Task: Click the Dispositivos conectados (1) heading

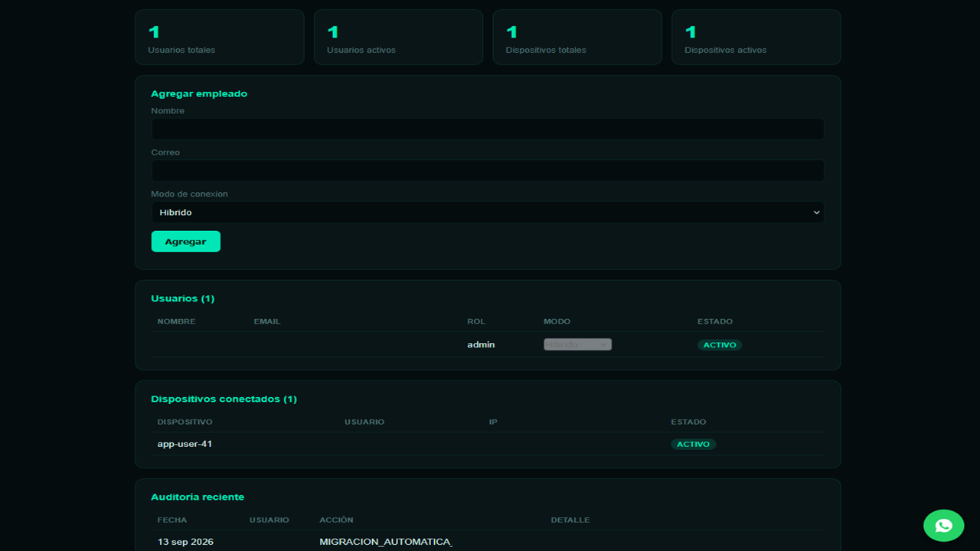Action: (x=224, y=399)
